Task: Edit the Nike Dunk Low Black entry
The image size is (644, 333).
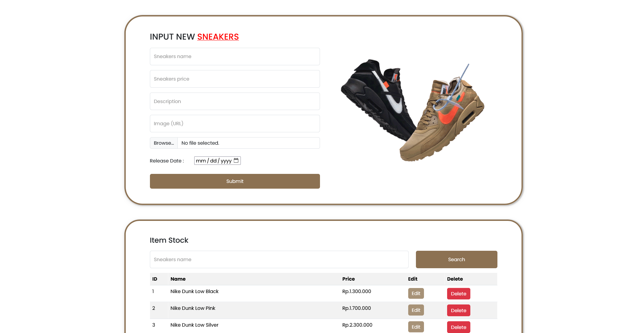Action: point(416,293)
